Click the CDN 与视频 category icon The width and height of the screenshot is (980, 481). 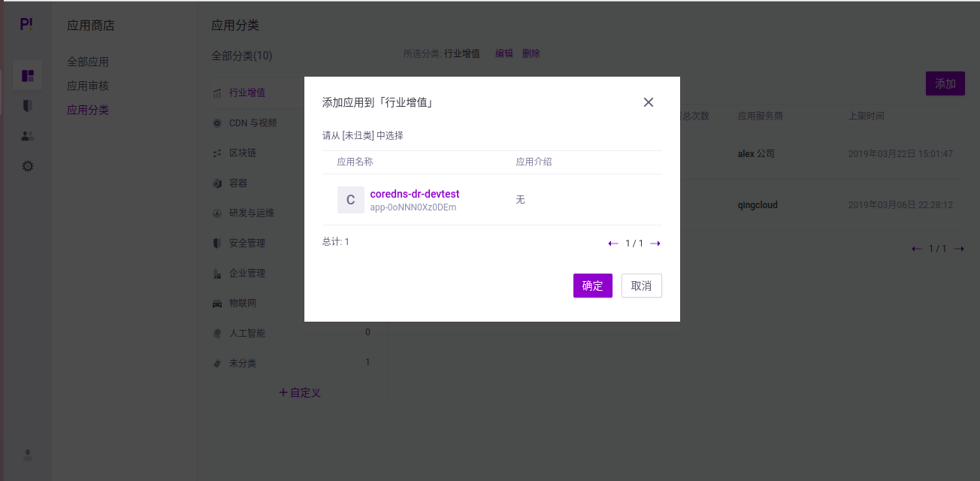217,123
